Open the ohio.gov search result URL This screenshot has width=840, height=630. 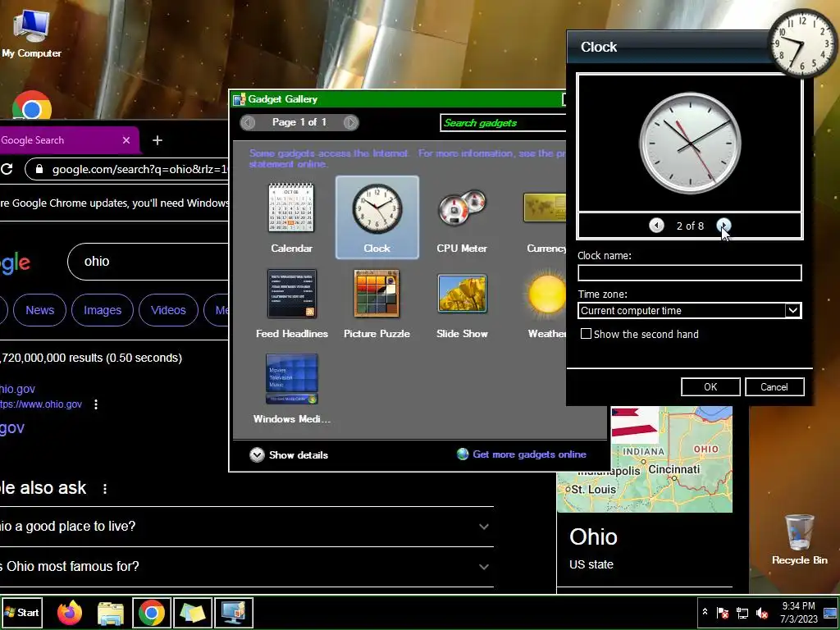pyautogui.click(x=41, y=404)
